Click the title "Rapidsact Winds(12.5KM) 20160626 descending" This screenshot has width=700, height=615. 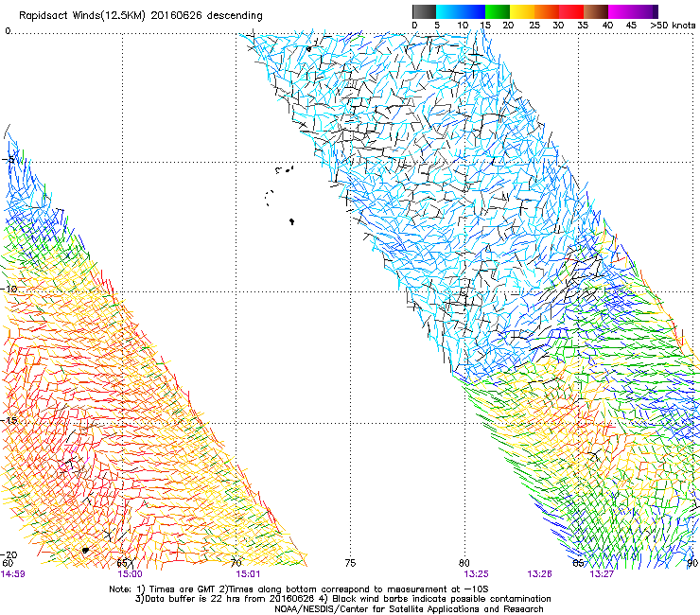[141, 16]
